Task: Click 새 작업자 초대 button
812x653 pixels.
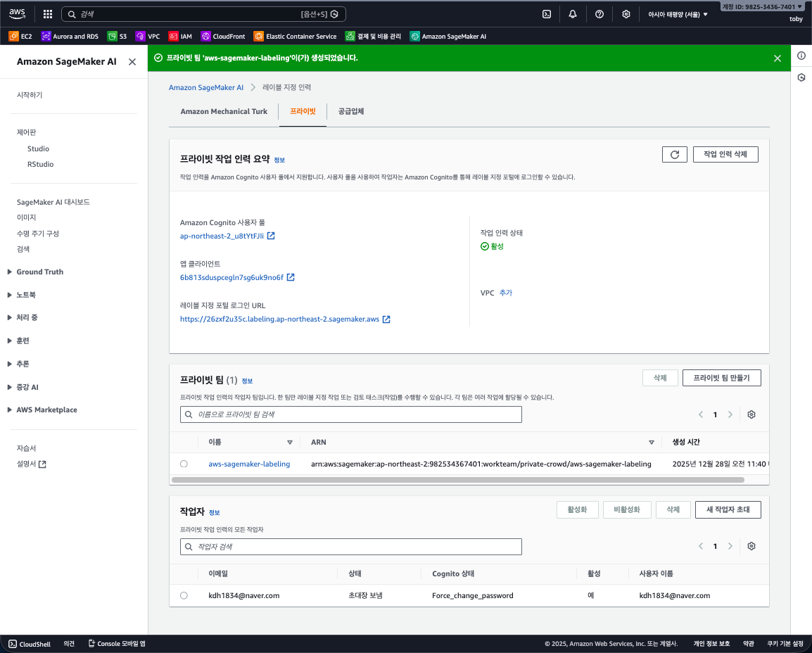Action: pyautogui.click(x=728, y=509)
